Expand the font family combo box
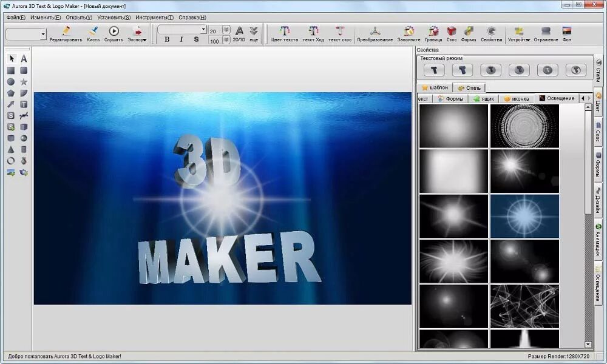Image resolution: width=607 pixels, height=364 pixels. 203,29
